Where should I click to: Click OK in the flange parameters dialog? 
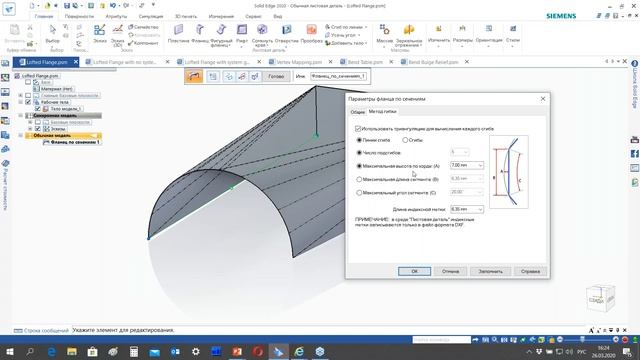click(414, 271)
